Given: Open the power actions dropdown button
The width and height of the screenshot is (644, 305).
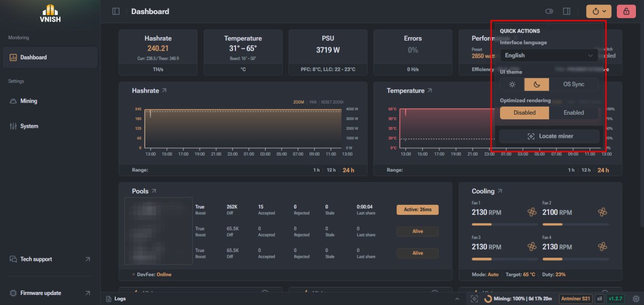Looking at the screenshot, I should click(599, 11).
